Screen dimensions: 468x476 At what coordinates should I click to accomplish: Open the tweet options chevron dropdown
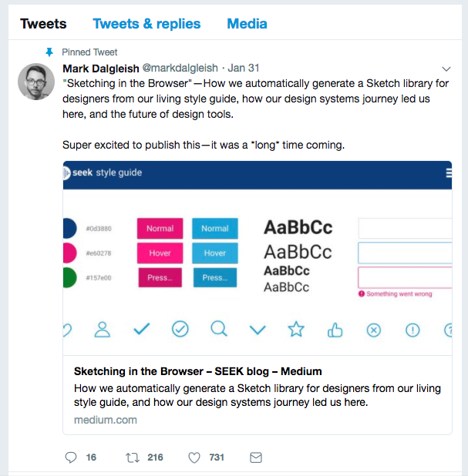click(446, 69)
